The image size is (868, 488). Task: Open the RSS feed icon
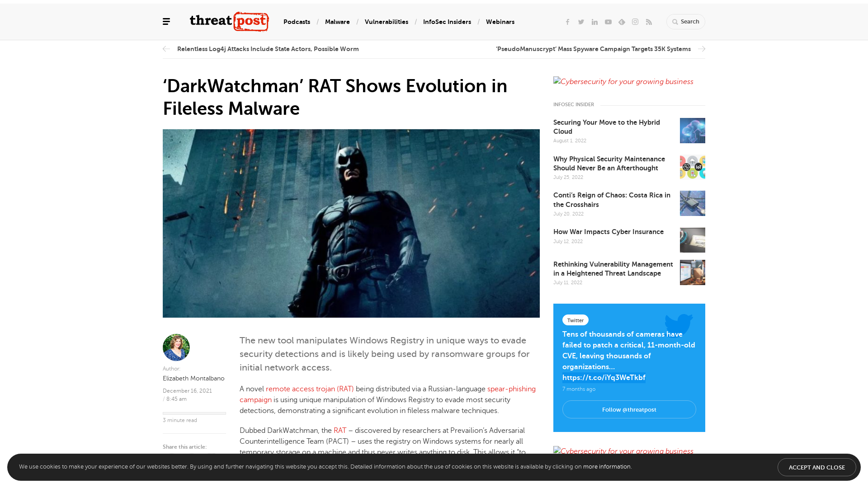tap(649, 22)
